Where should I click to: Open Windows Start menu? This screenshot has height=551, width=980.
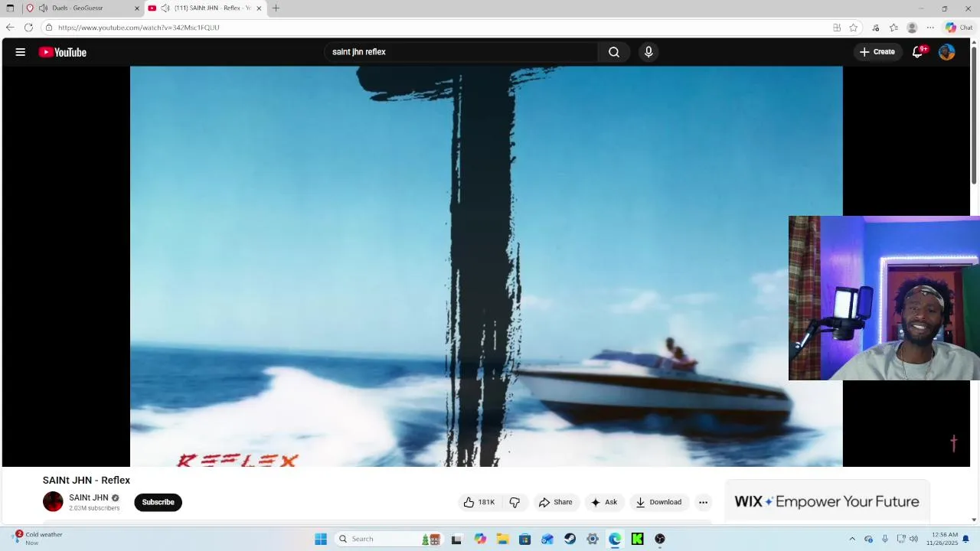point(321,539)
